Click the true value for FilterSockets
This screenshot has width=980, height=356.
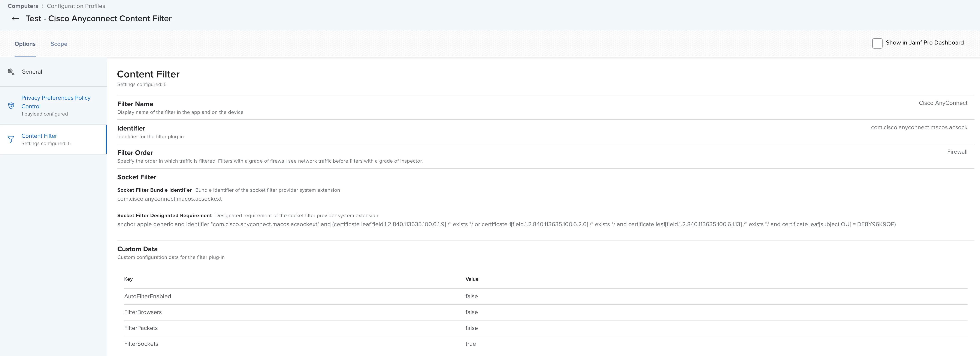click(471, 344)
